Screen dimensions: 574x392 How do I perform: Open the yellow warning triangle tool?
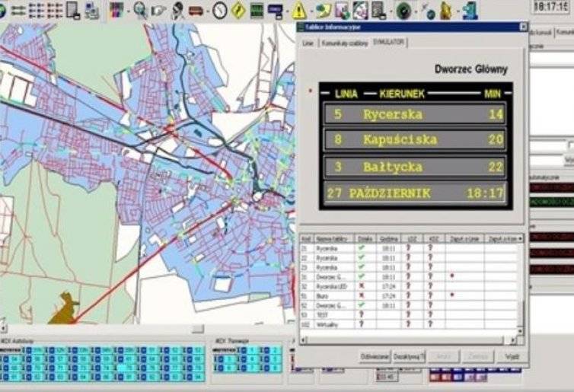(299, 11)
